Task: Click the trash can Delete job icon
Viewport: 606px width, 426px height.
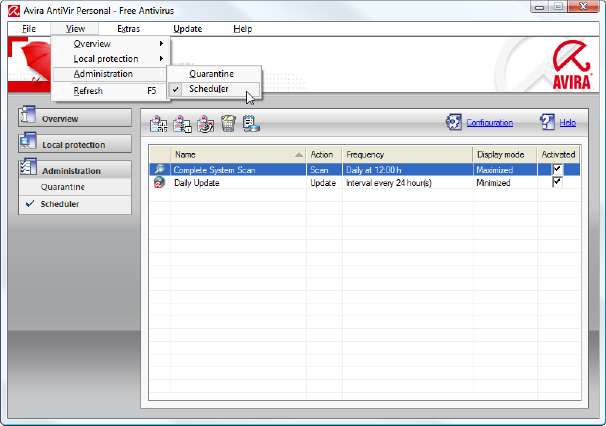Action: tap(227, 124)
